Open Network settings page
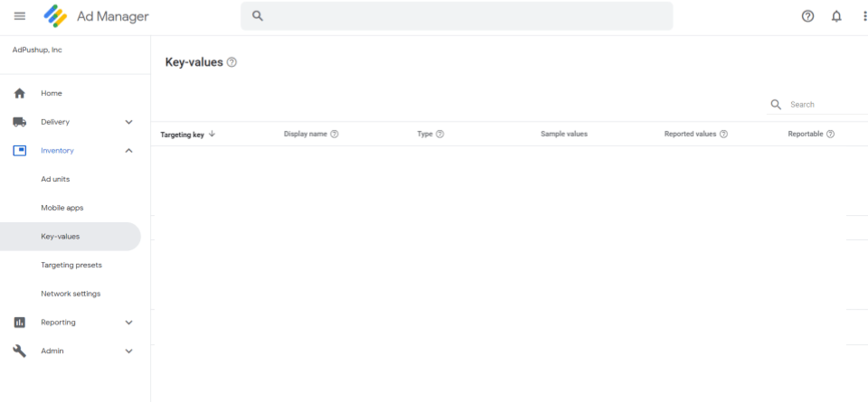 click(71, 294)
